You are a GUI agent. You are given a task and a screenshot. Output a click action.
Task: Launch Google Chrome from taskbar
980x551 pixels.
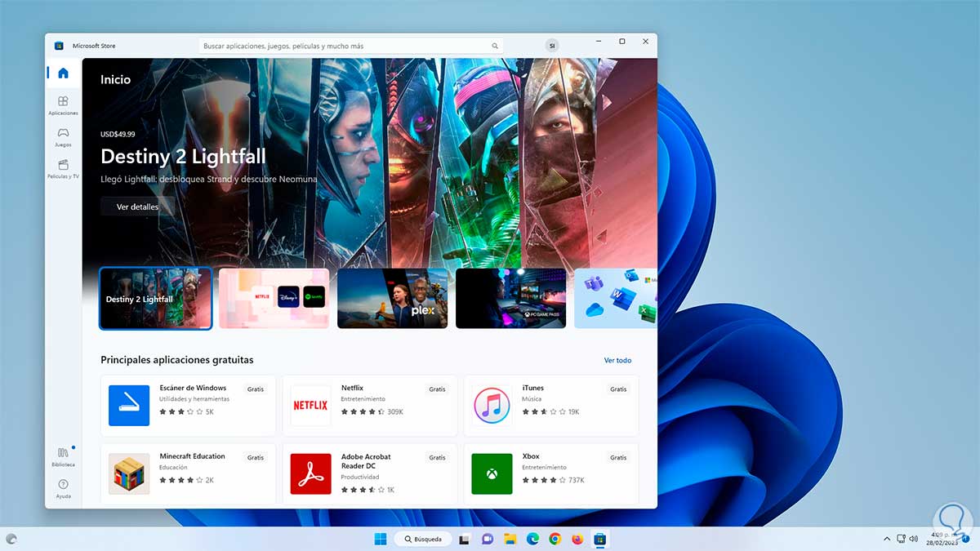[555, 539]
